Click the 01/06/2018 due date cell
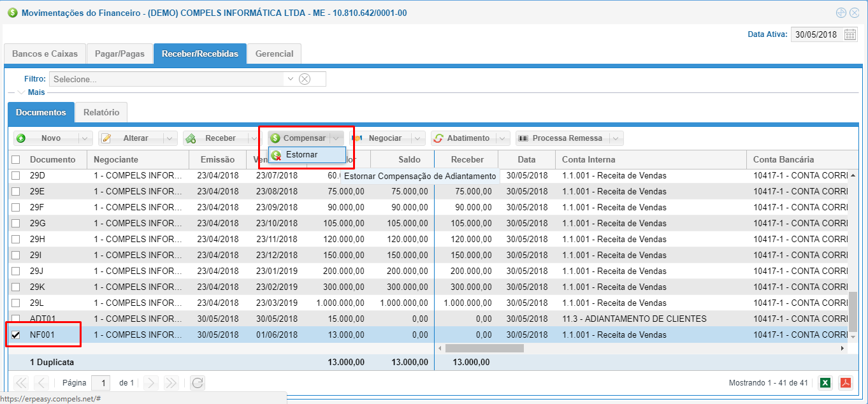The width and height of the screenshot is (868, 404). pos(277,335)
